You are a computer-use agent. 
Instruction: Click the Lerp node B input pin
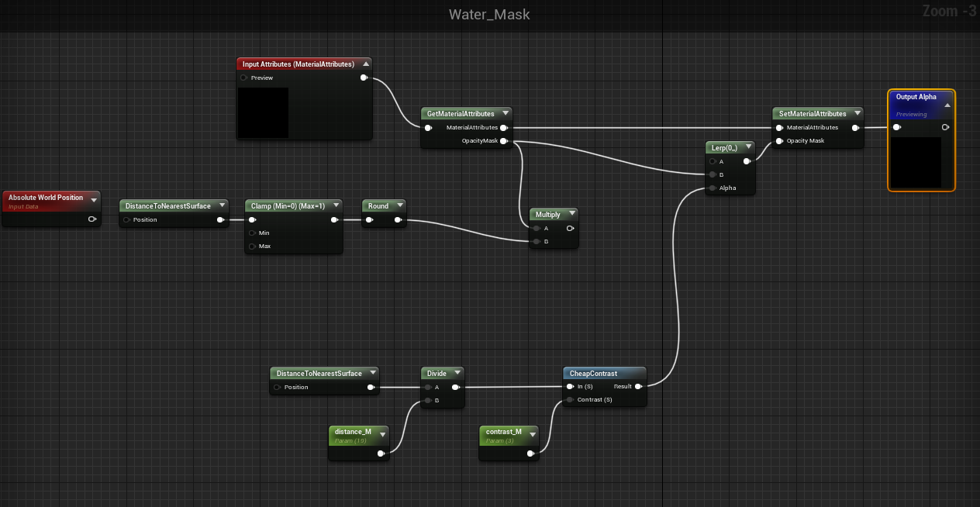tap(712, 174)
